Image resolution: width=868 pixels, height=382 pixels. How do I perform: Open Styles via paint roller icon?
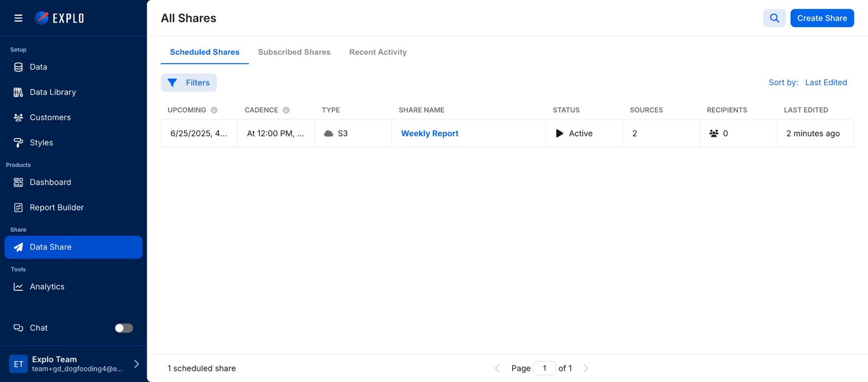(19, 143)
